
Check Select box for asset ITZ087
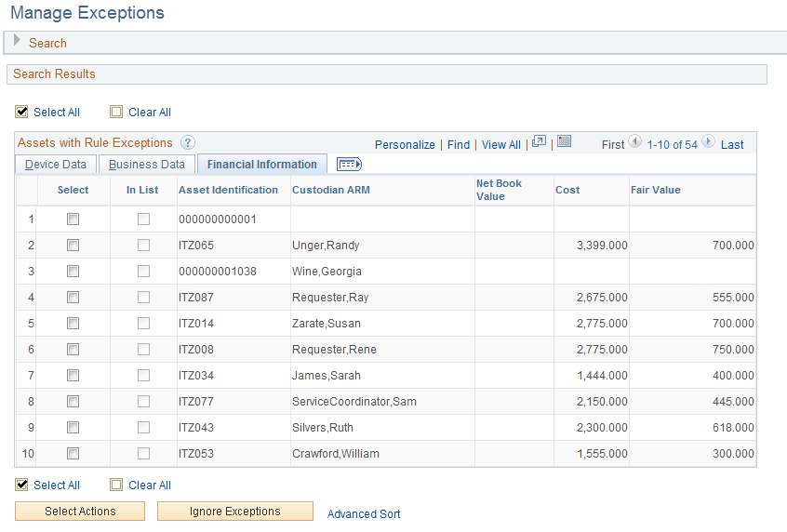pos(73,297)
